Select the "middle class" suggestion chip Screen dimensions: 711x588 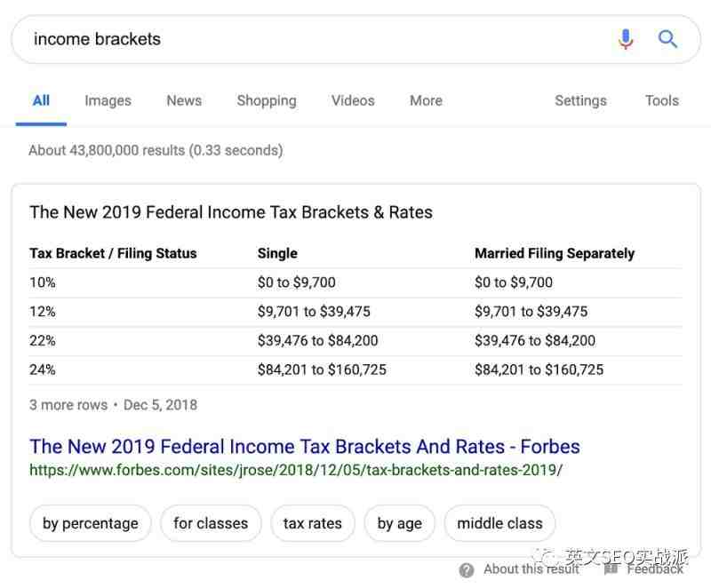tap(499, 523)
